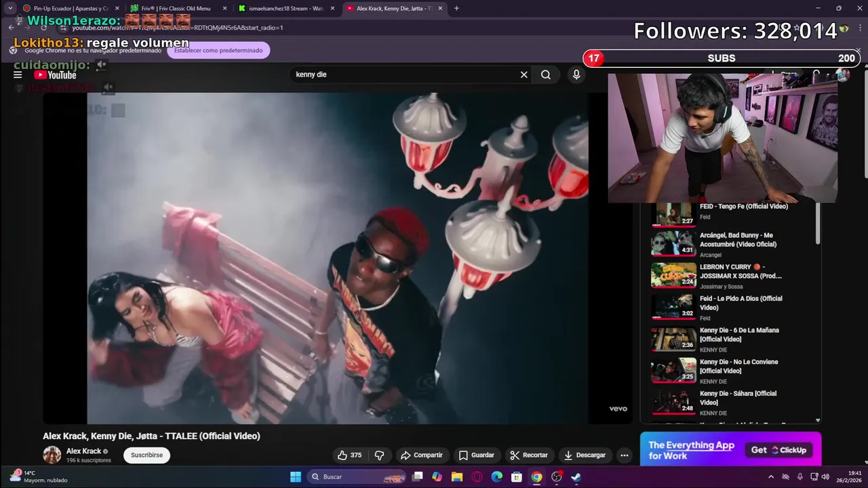Save the video with Guardar
The image size is (868, 488).
tap(476, 455)
